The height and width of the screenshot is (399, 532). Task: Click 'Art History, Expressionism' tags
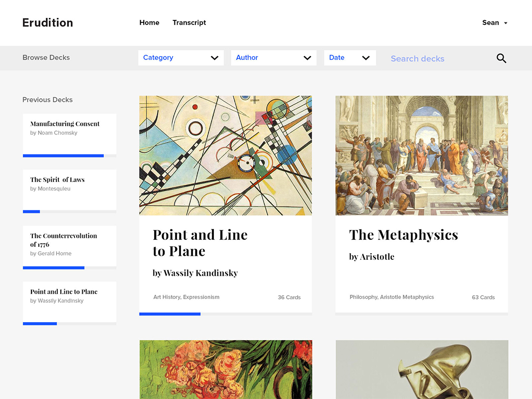(x=186, y=297)
